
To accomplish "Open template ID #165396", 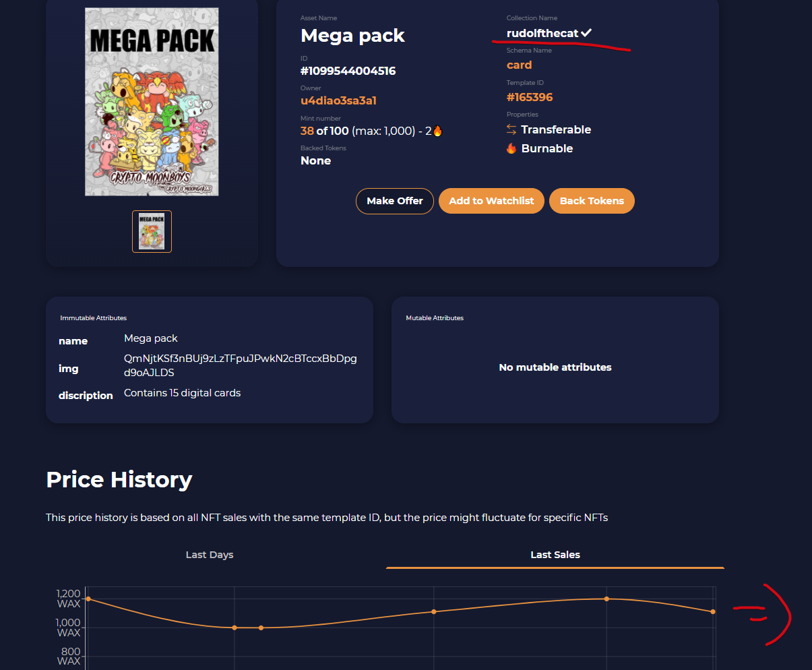I will (x=530, y=97).
